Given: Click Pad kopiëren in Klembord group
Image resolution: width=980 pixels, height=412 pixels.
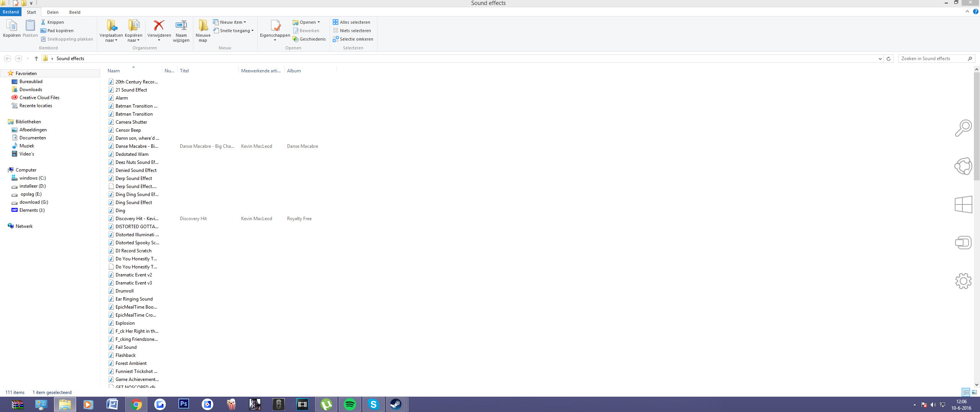Looking at the screenshot, I should (57, 31).
